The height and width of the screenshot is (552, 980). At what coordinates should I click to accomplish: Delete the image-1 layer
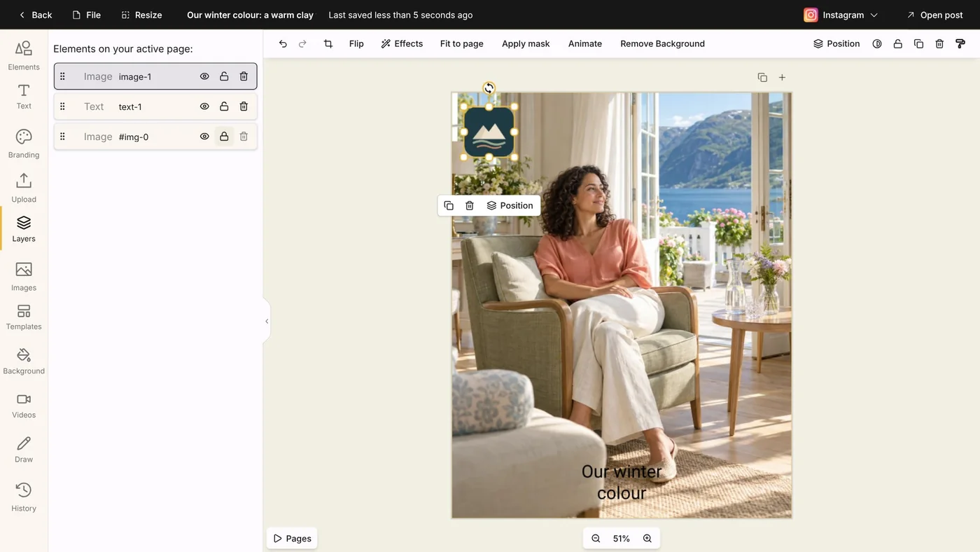coord(244,76)
